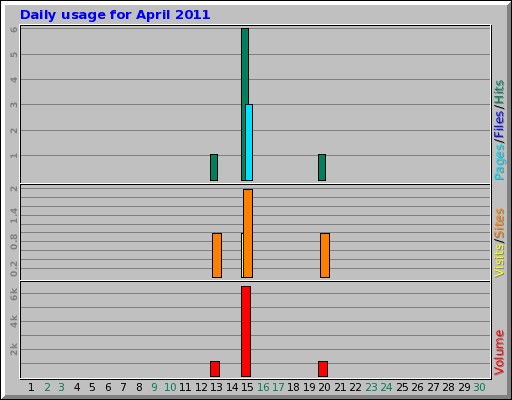Click green day label 30 on the x-axis
Screen dimensions: 512x400
click(x=479, y=387)
